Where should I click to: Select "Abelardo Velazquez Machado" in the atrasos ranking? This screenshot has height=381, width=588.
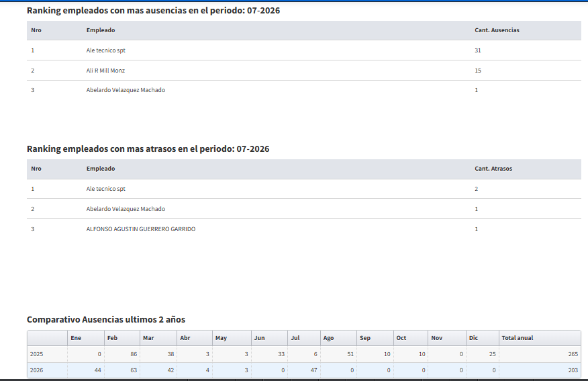[126, 209]
